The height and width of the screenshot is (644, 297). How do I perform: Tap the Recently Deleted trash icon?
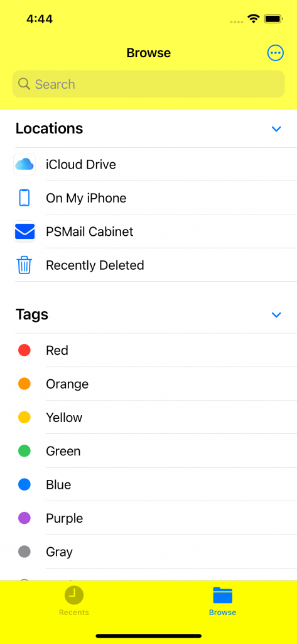[x=24, y=265]
